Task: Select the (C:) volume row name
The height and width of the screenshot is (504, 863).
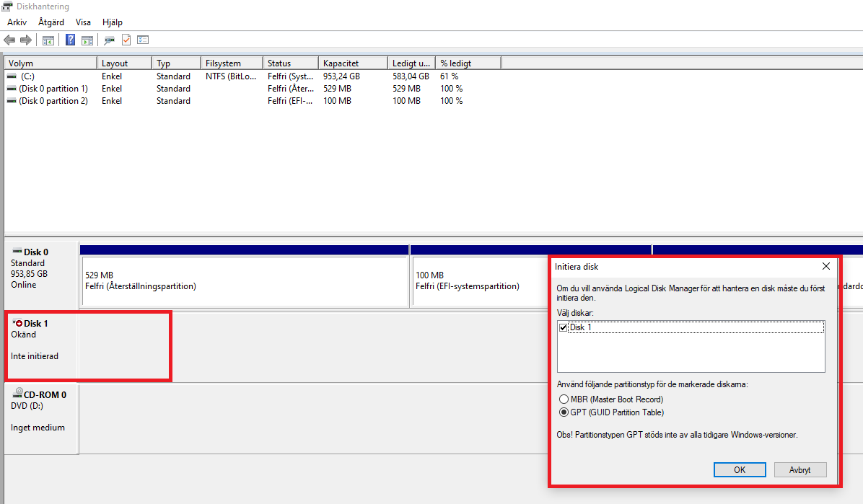Action: pyautogui.click(x=27, y=76)
